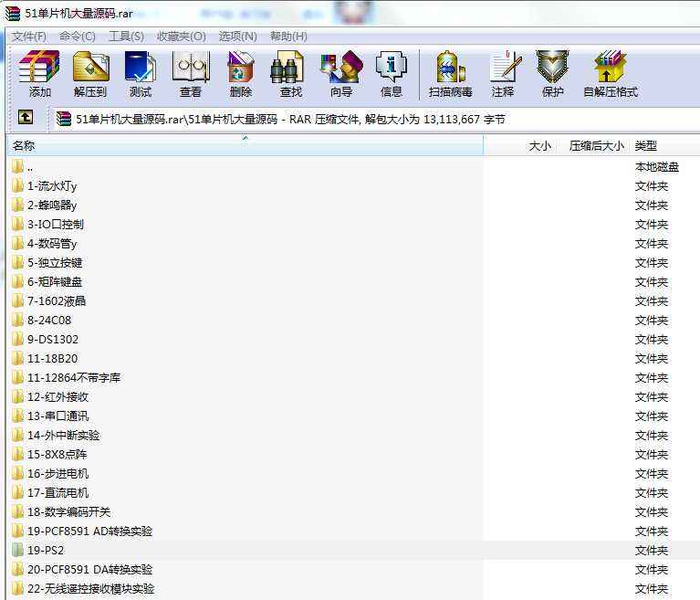Click folder icon of parent '..' entry

(17, 166)
